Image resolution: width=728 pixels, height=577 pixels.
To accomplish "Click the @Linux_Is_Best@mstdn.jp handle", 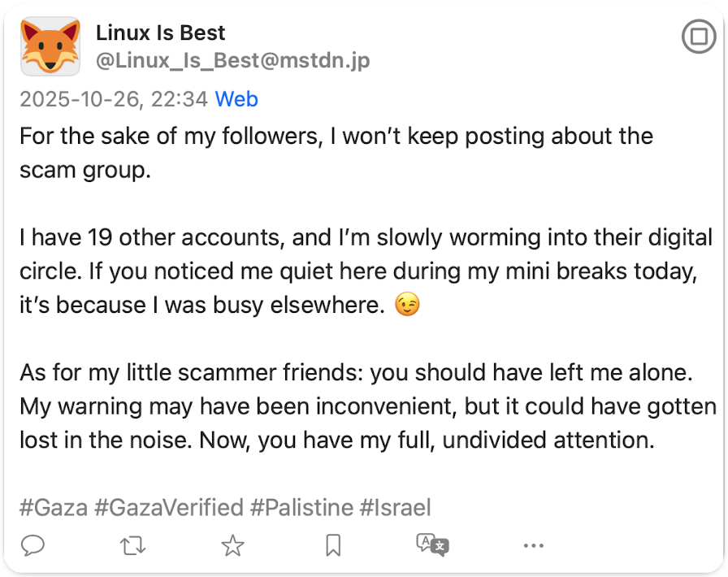I will coord(232,60).
